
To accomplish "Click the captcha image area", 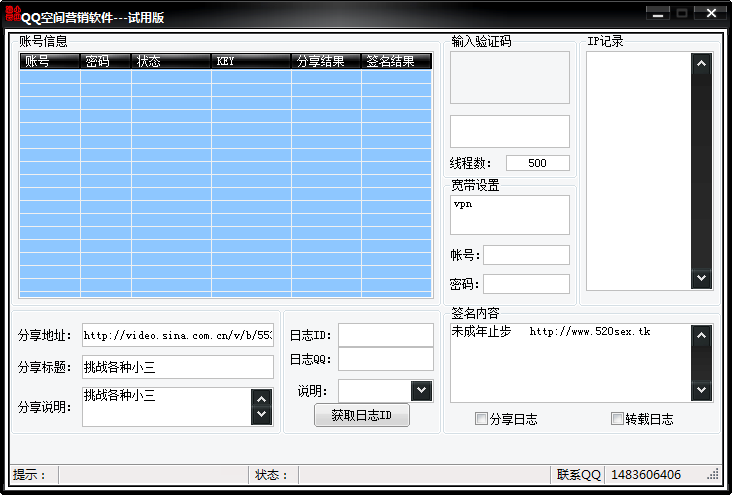I will pyautogui.click(x=510, y=78).
